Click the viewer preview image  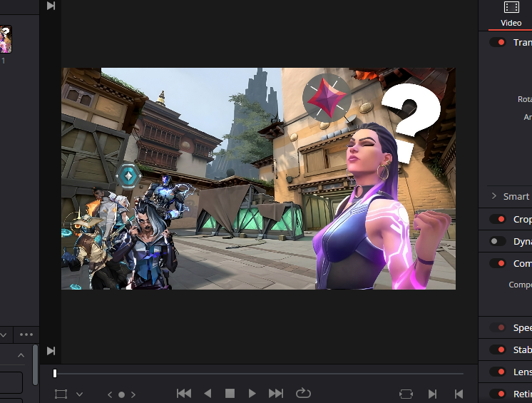(259, 179)
